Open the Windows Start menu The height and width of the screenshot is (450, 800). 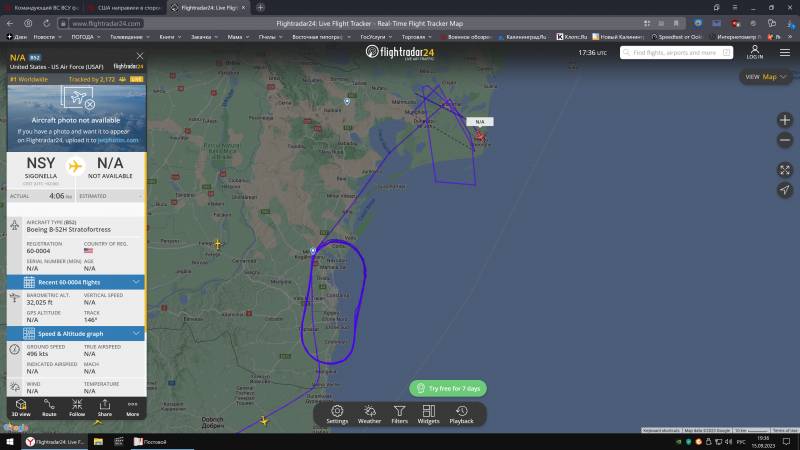(x=10, y=442)
